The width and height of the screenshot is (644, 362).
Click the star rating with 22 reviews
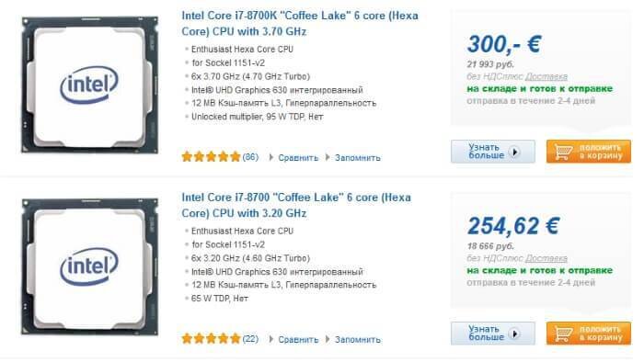click(211, 339)
